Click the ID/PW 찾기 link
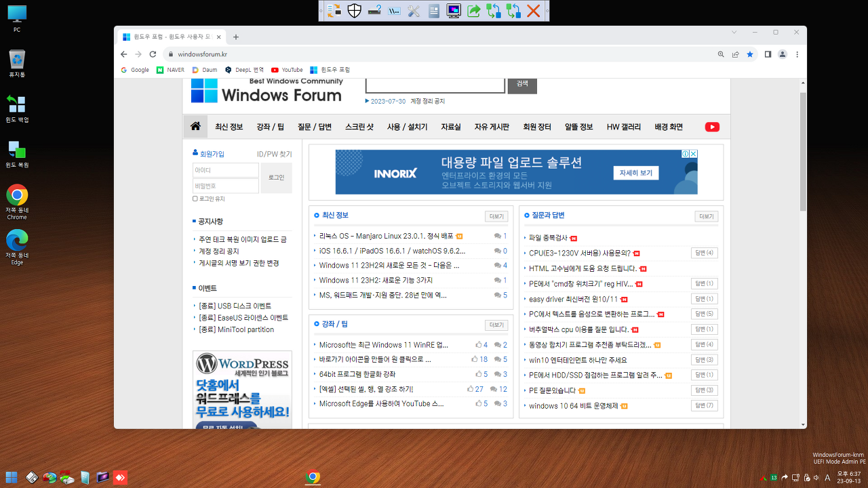Viewport: 868px width, 488px height. 274,154
